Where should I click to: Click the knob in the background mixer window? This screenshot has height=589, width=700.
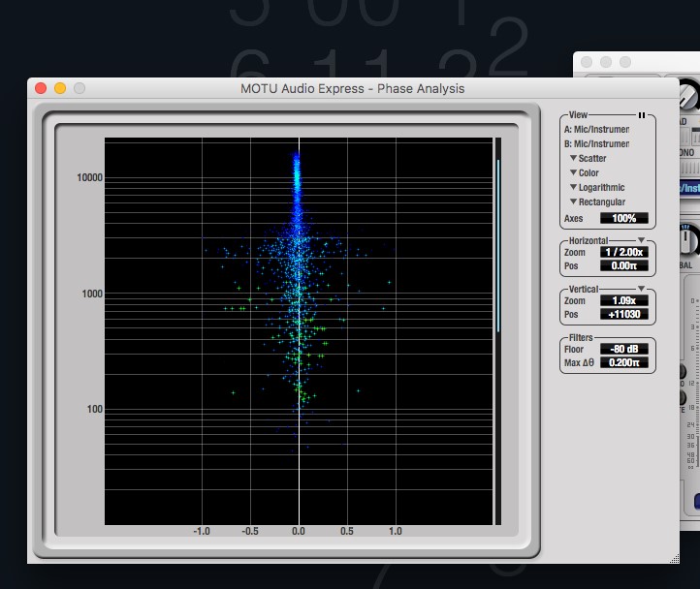point(687,94)
